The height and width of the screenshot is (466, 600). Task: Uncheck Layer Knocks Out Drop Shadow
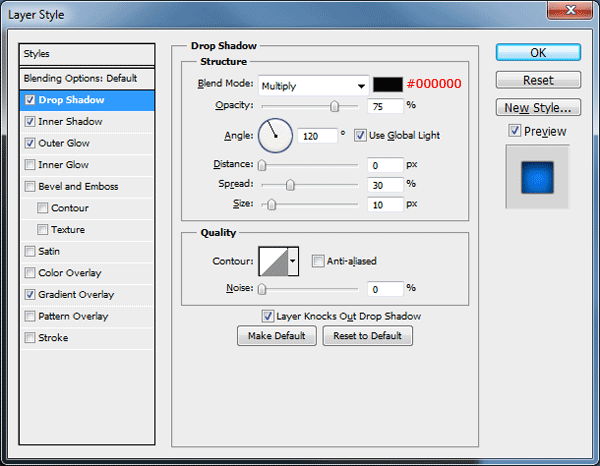pos(267,316)
